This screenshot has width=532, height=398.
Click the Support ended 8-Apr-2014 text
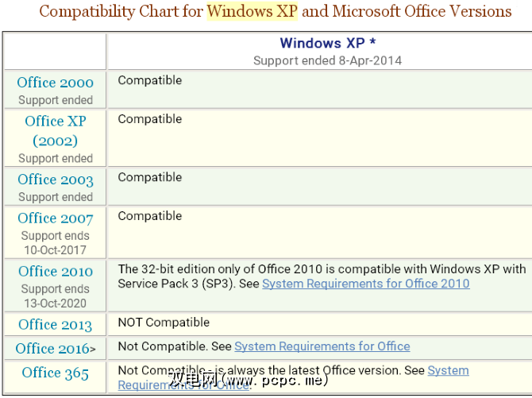pyautogui.click(x=327, y=60)
